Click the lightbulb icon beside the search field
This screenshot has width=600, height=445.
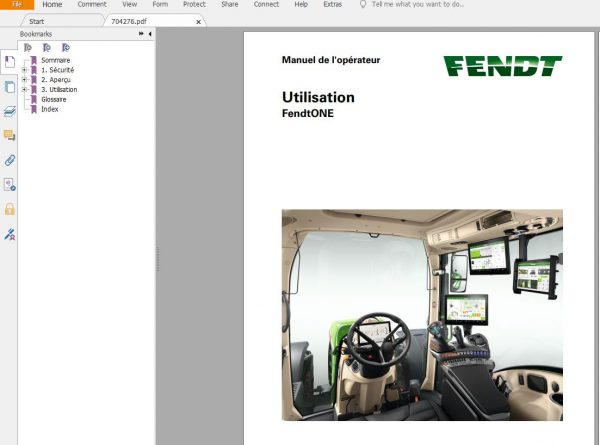click(x=363, y=4)
